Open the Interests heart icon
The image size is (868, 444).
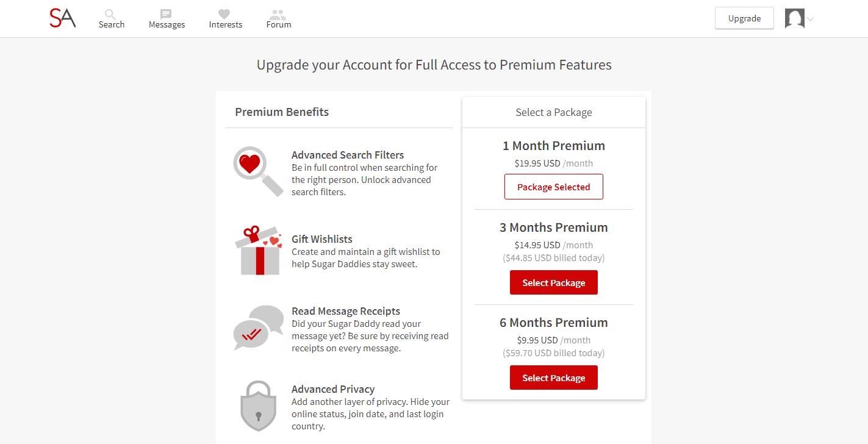click(224, 13)
